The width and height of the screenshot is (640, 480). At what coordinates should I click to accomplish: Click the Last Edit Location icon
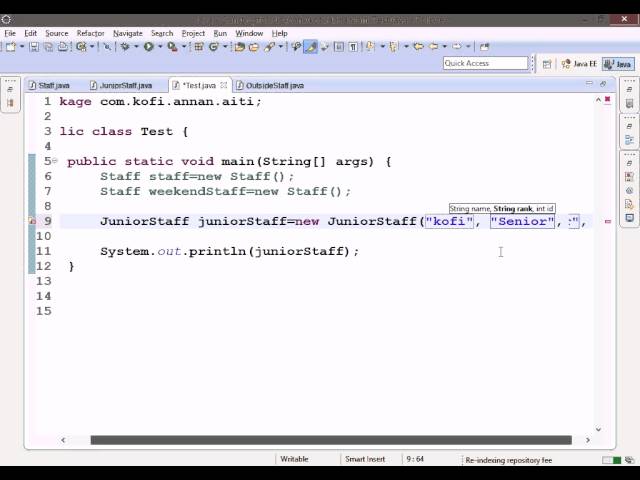(418, 47)
